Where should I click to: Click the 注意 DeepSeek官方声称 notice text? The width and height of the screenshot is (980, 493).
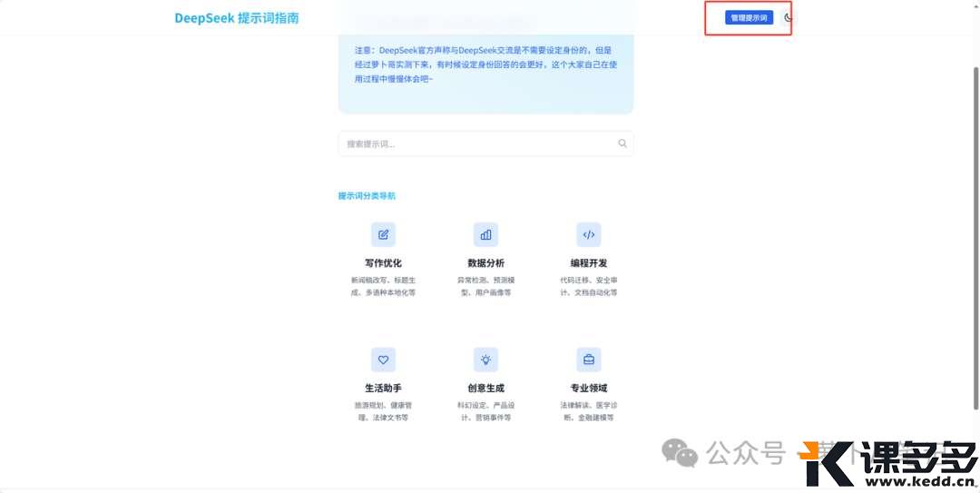pos(485,64)
